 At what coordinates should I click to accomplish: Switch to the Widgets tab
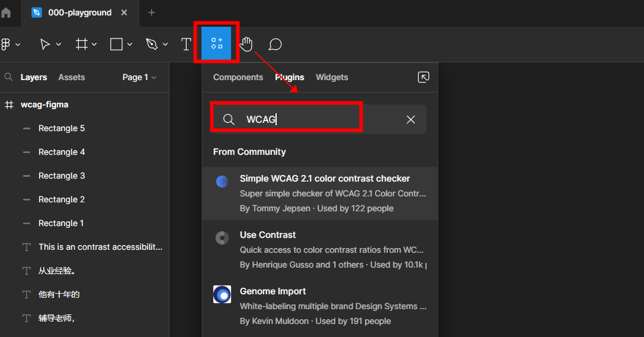pyautogui.click(x=332, y=77)
